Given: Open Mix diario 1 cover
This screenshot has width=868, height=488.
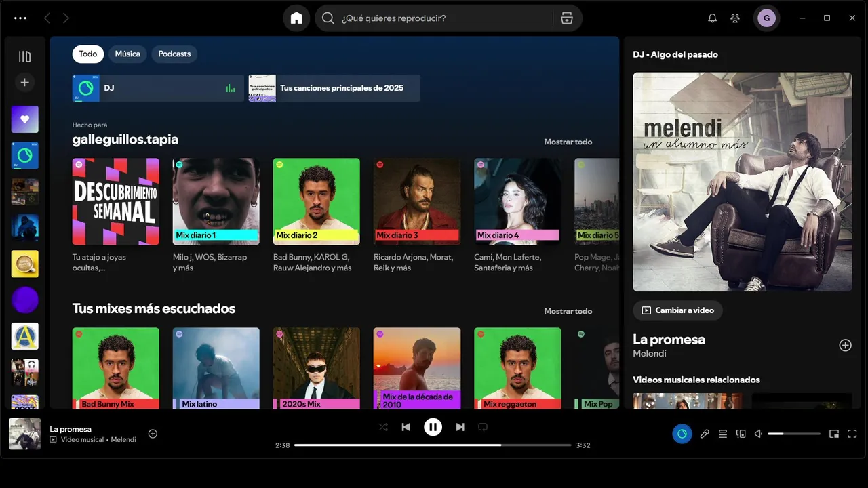Looking at the screenshot, I should coord(216,201).
